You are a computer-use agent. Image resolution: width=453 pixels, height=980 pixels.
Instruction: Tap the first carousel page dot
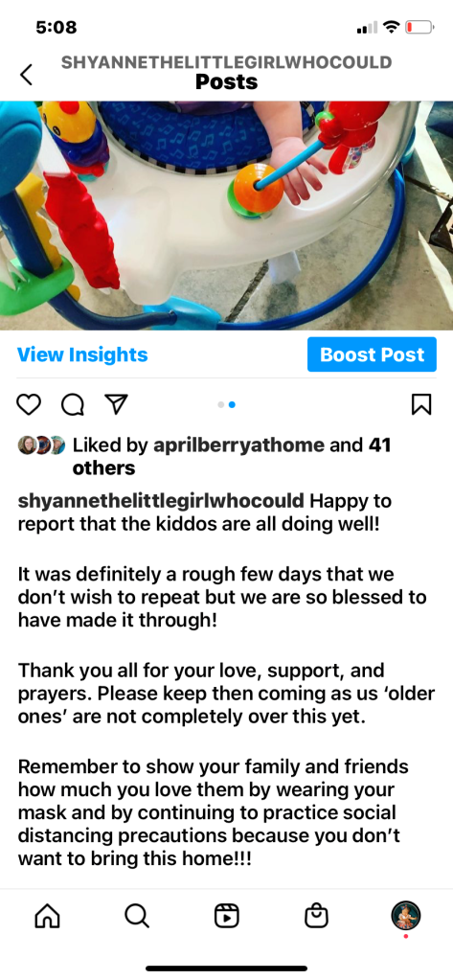220,405
